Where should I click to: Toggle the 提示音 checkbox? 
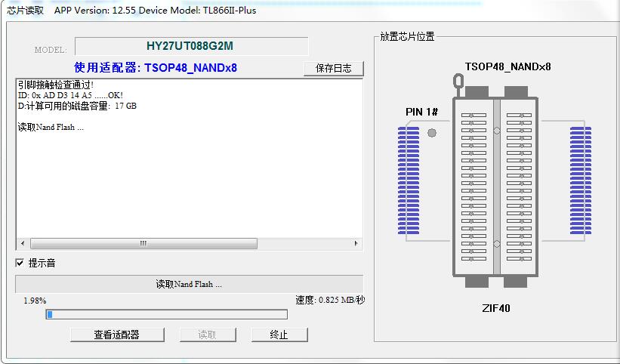pos(20,264)
